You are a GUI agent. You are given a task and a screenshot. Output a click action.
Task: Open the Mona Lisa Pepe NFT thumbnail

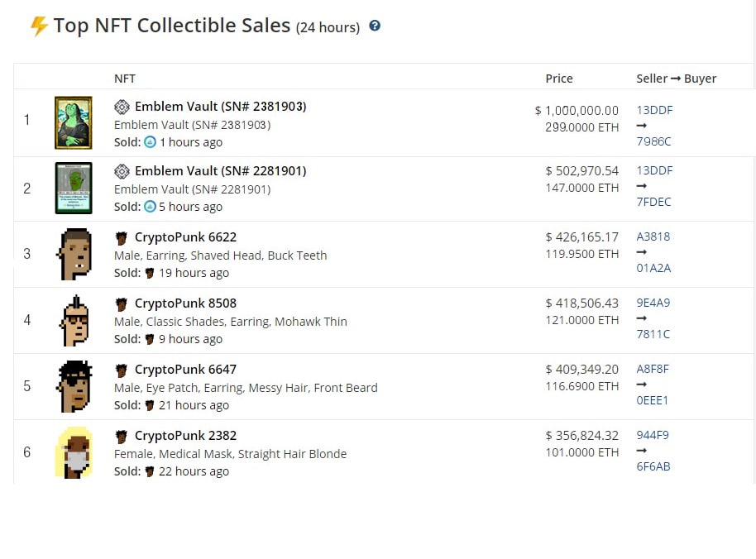74,123
